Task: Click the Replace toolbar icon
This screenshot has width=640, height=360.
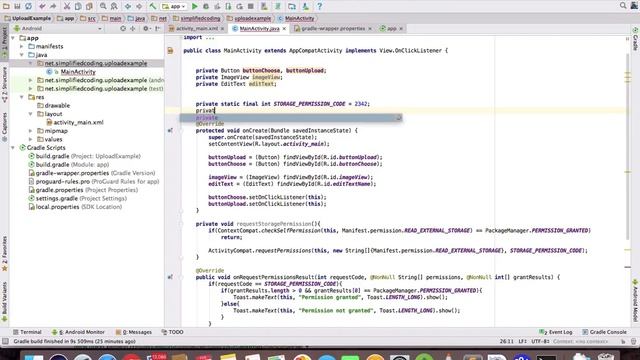Action: pos(114,6)
